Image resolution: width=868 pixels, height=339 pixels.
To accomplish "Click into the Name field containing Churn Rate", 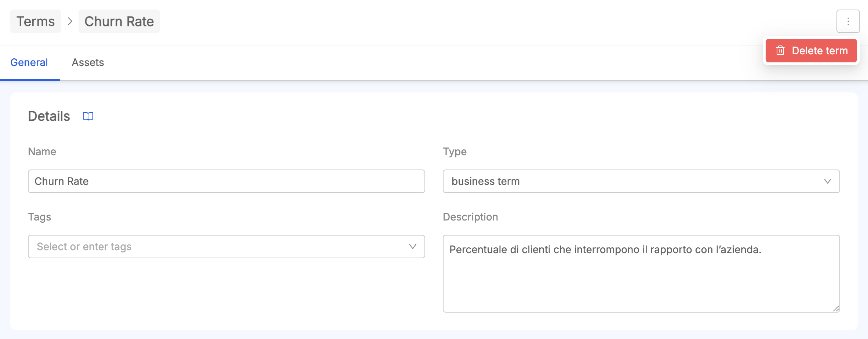I will point(226,181).
